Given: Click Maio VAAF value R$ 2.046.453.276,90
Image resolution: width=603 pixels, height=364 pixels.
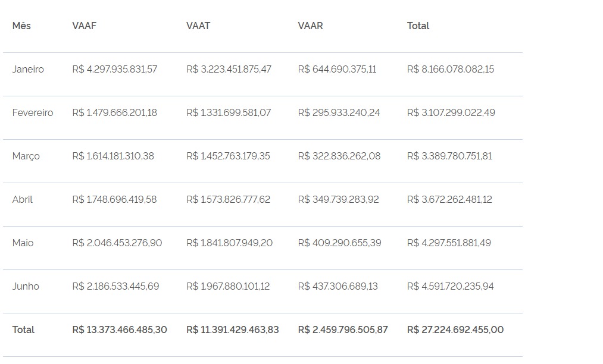Looking at the screenshot, I should (117, 243).
